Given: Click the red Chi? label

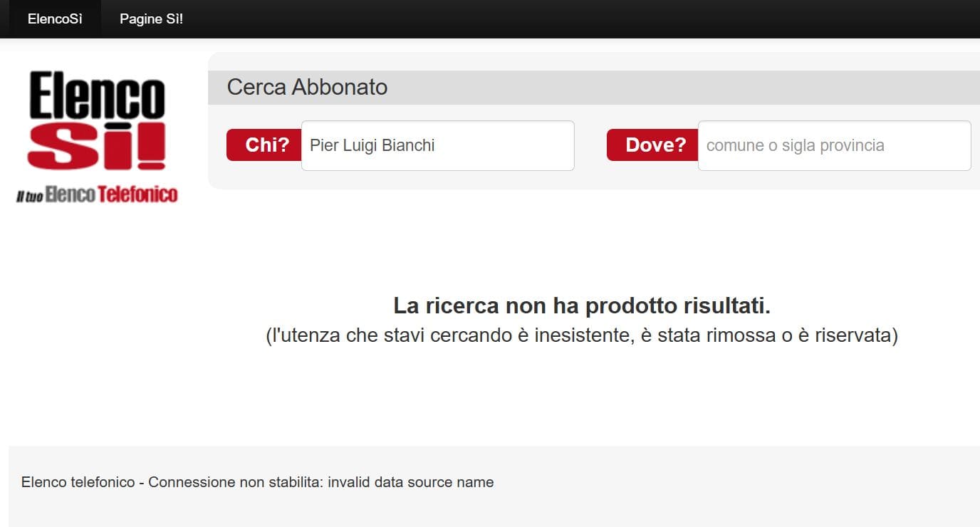Looking at the screenshot, I should (265, 145).
